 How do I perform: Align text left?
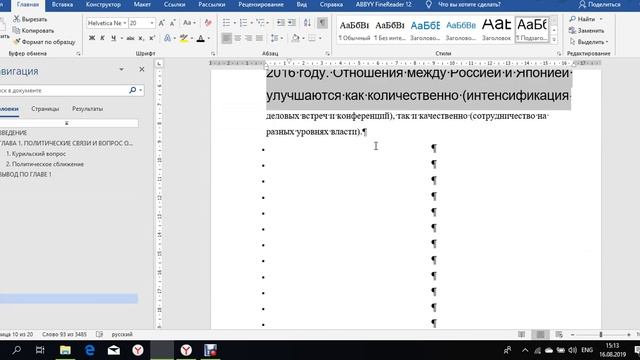pyautogui.click(x=227, y=38)
